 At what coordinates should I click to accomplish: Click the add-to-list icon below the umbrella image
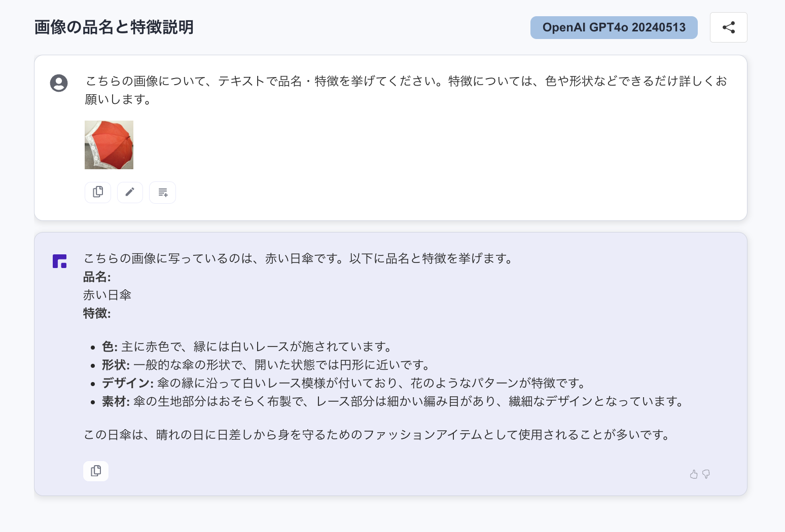162,192
